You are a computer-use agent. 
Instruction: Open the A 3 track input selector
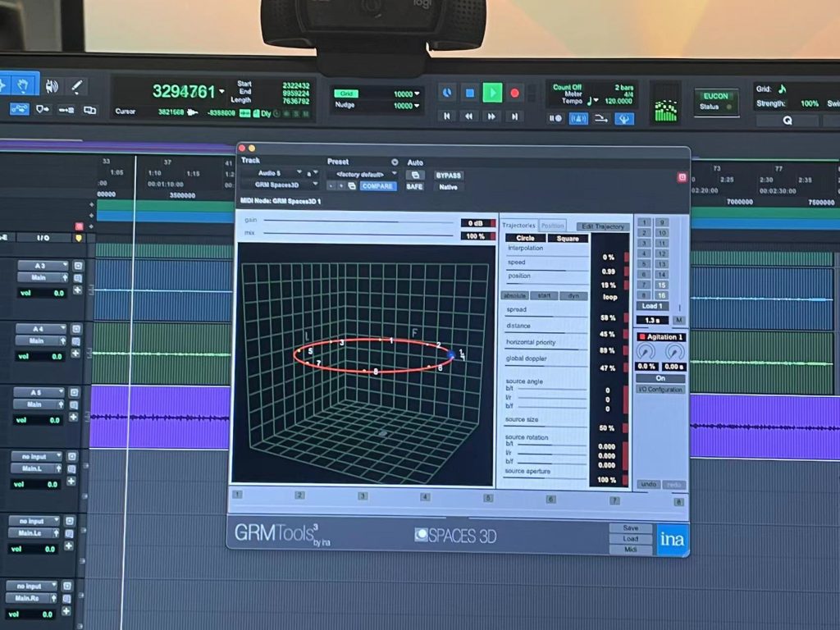coord(43,266)
